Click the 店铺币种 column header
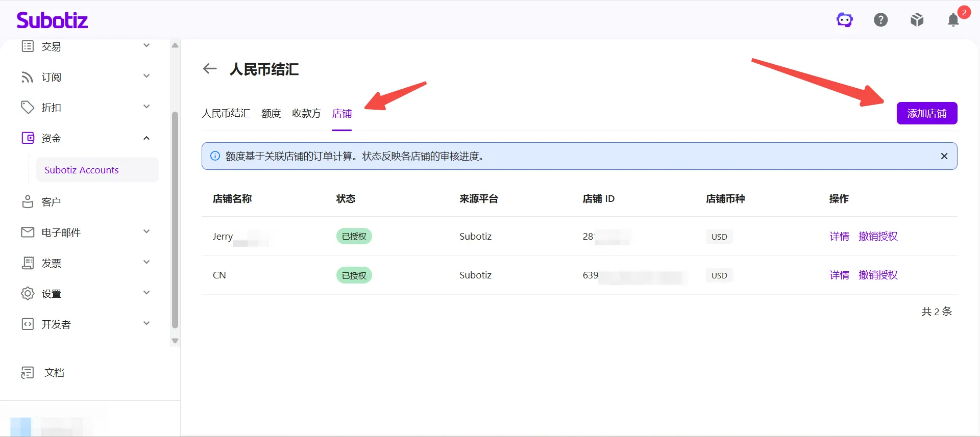The width and height of the screenshot is (980, 437). (x=725, y=199)
